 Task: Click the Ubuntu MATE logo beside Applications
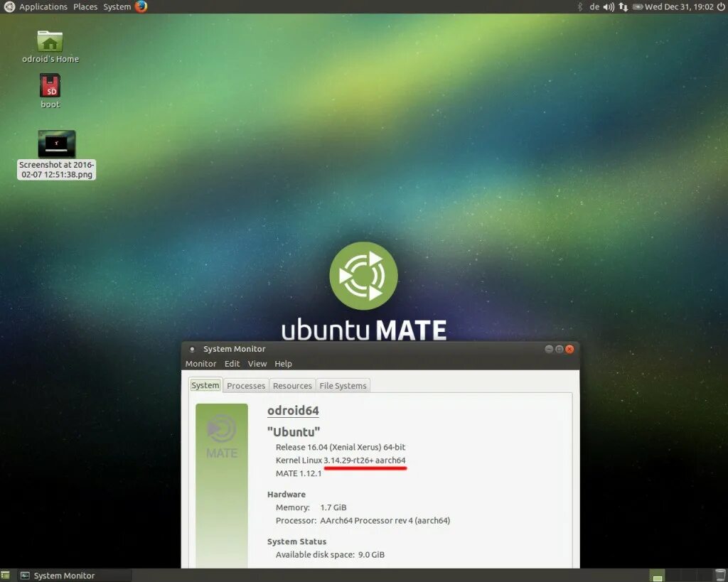(x=9, y=6)
